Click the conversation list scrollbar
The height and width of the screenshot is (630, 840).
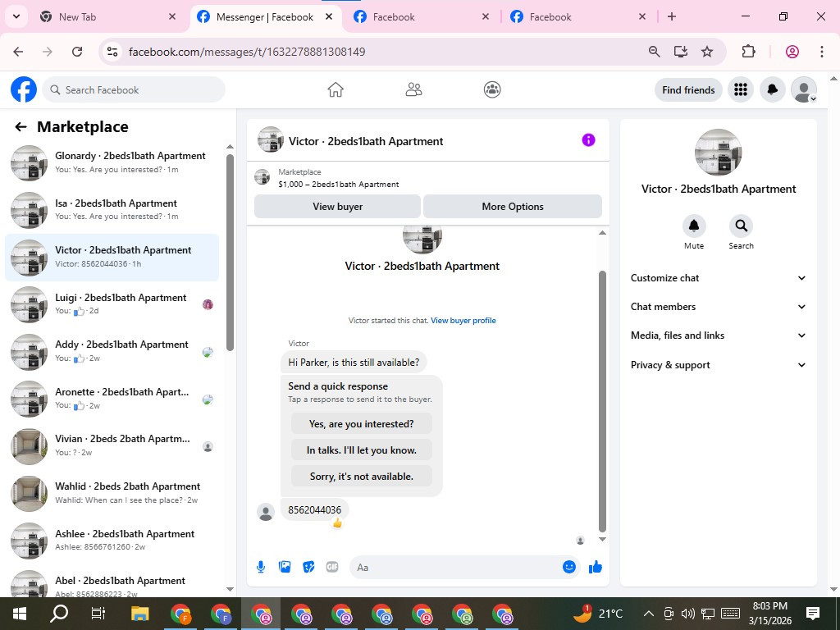[x=230, y=253]
